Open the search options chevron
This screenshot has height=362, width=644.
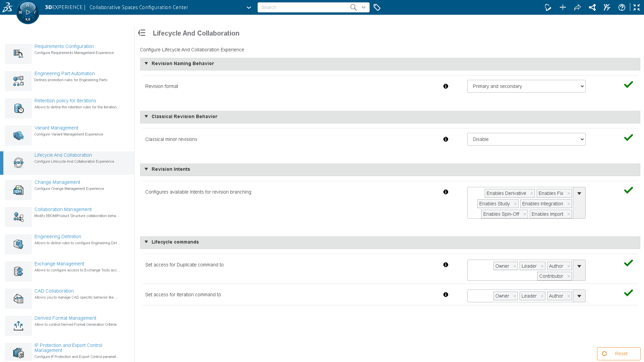tap(364, 7)
